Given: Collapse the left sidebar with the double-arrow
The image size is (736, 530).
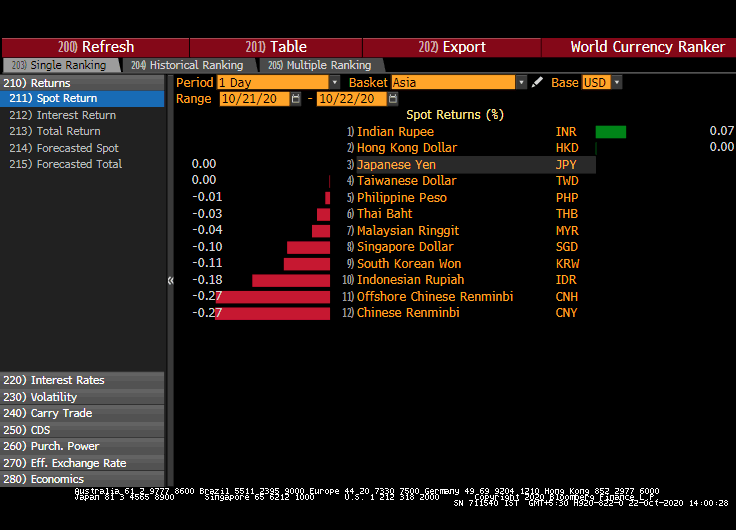Looking at the screenshot, I should tap(170, 281).
